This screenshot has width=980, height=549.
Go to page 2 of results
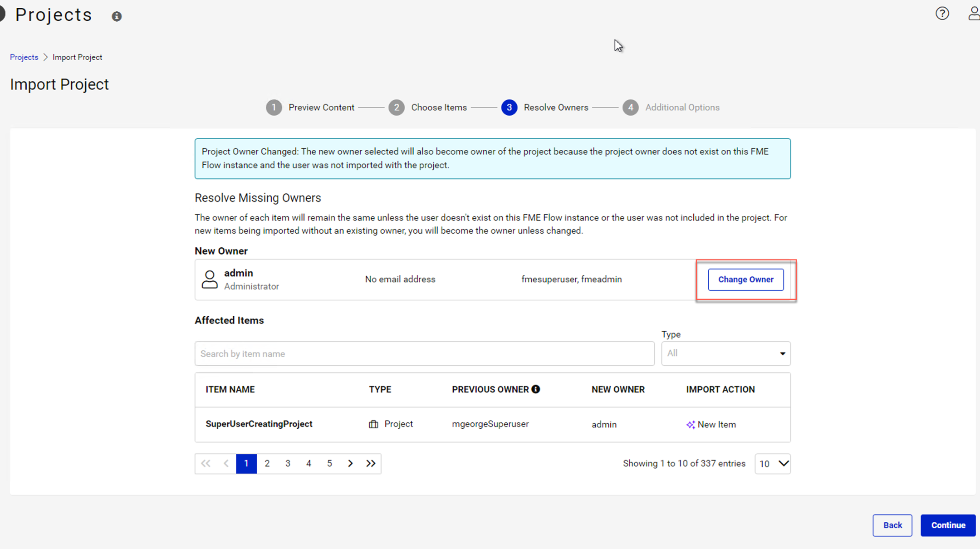(x=267, y=464)
